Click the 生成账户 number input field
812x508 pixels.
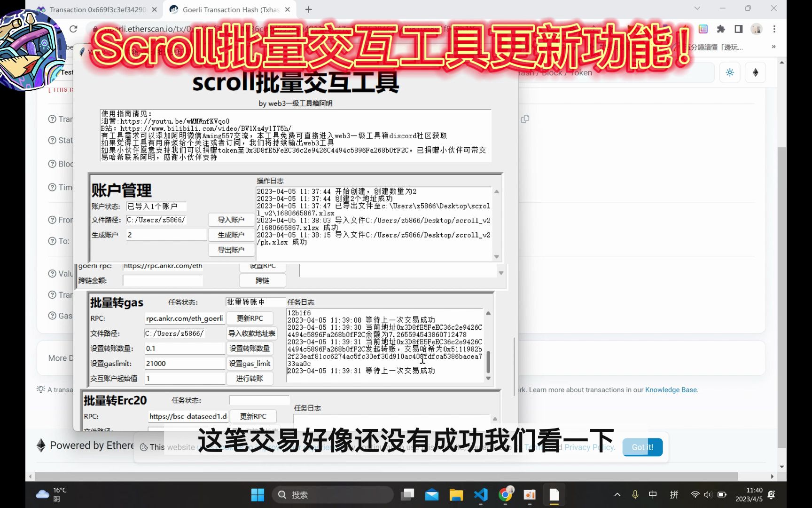point(165,234)
